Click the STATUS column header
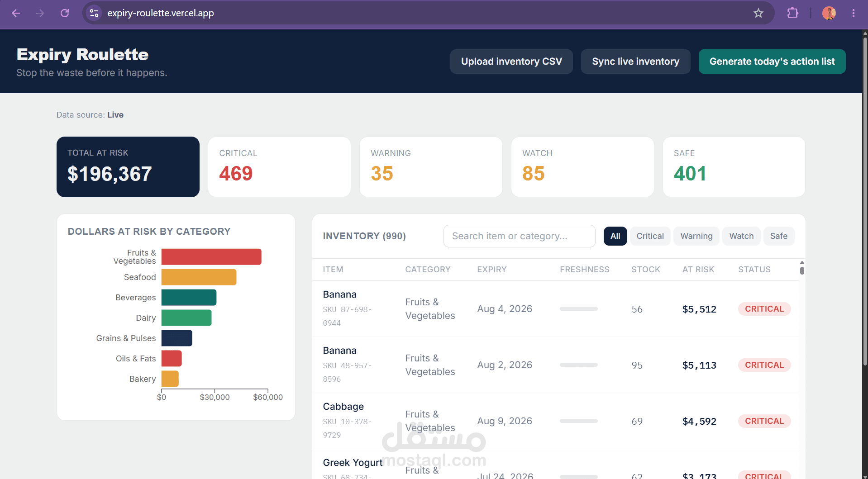868x479 pixels. click(754, 270)
